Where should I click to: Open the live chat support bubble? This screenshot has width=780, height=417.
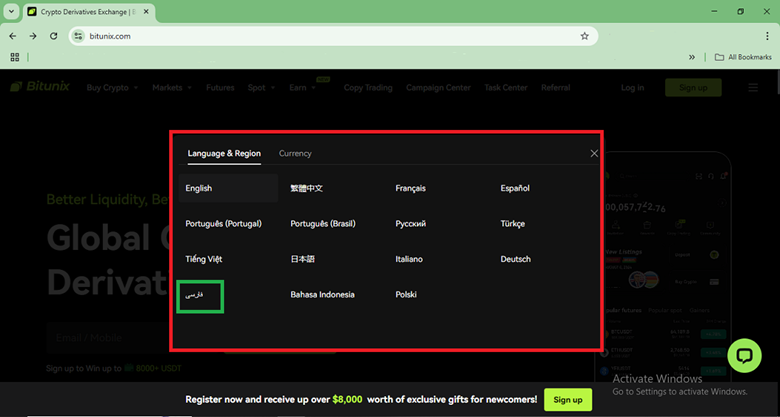(x=745, y=356)
